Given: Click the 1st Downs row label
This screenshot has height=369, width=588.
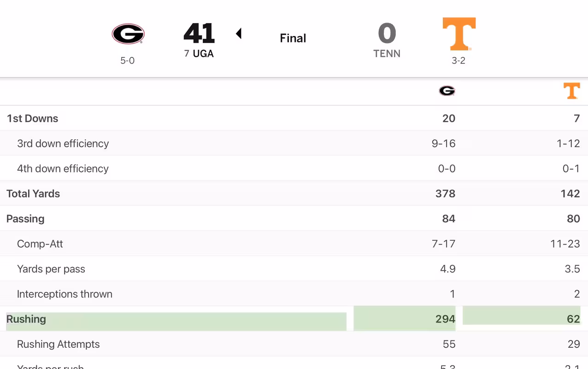Looking at the screenshot, I should tap(32, 119).
